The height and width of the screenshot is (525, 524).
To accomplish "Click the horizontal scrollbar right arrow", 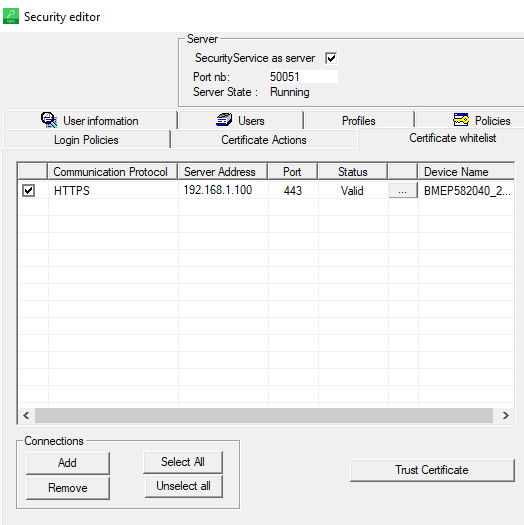I will [505, 416].
